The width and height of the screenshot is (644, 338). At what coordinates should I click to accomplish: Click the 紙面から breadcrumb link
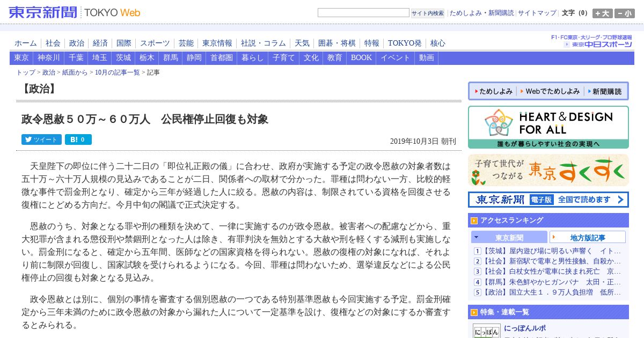pyautogui.click(x=75, y=72)
